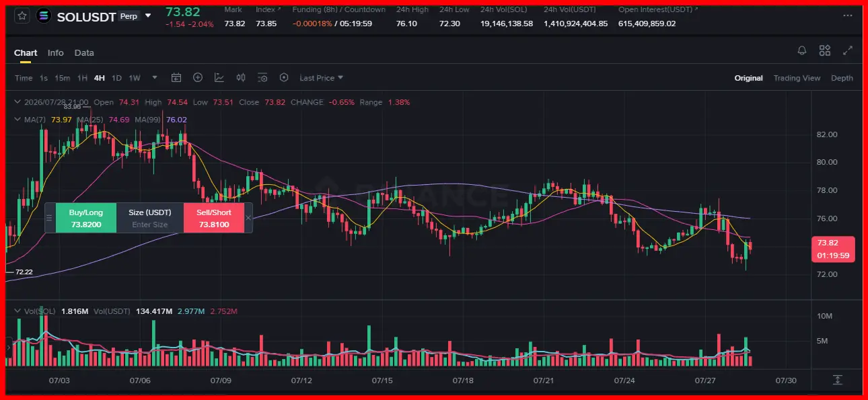Select the 1W interval
Screen dimensions: 868x400
point(135,78)
